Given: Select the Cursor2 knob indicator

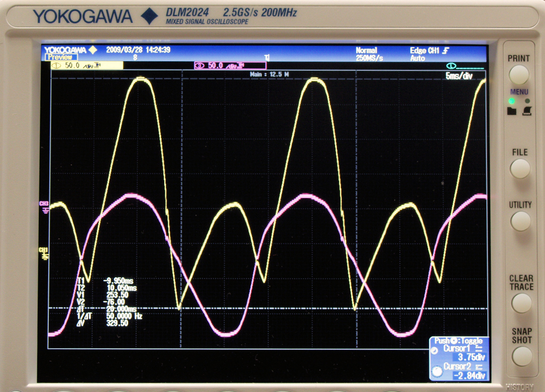Looking at the screenshot, I should [437, 371].
